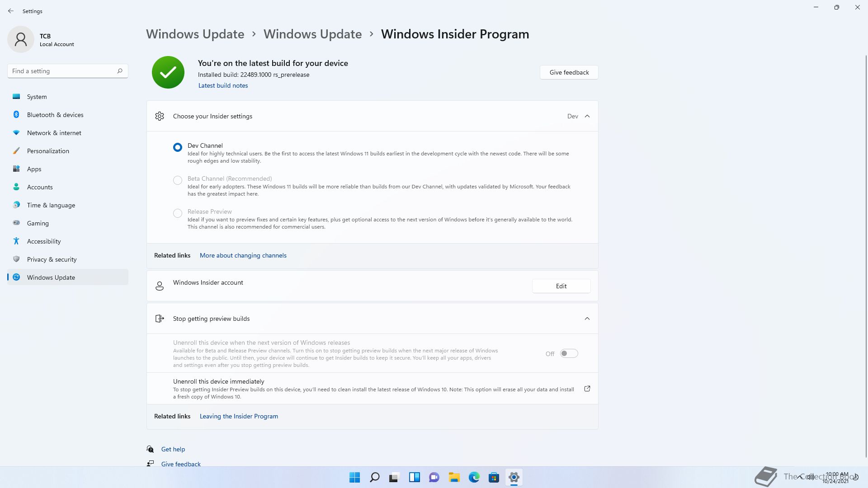The width and height of the screenshot is (868, 488).
Task: Open taskbar Search magnifier
Action: 375,477
